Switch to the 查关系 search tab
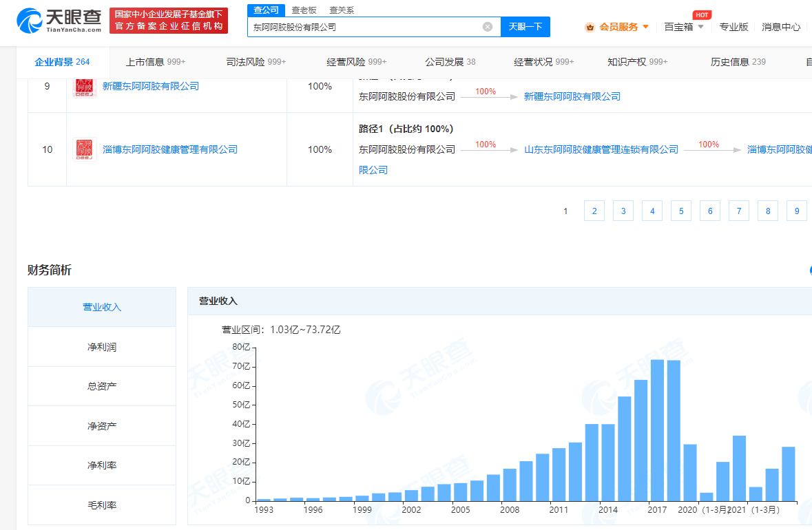Screen dimensions: 812x530 pos(341,10)
